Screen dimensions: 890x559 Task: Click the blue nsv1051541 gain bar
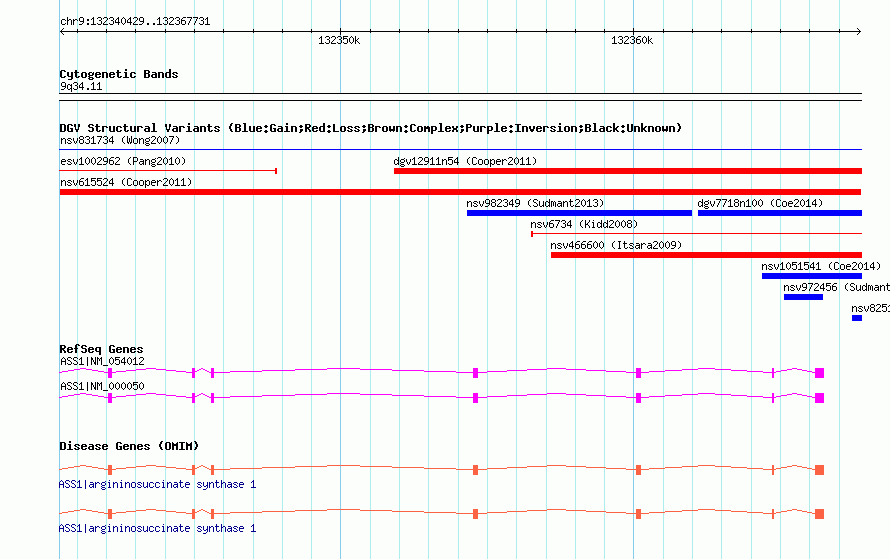coord(812,276)
